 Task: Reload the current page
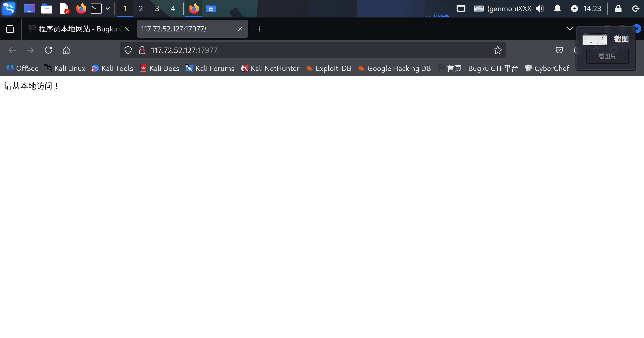[x=48, y=50]
